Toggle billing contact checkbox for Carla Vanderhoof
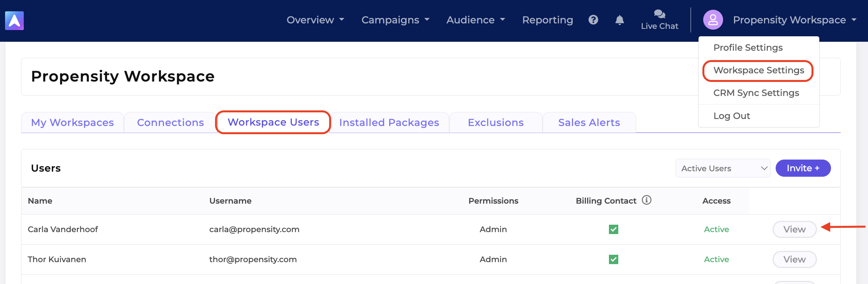Image resolution: width=868 pixels, height=284 pixels. pyautogui.click(x=614, y=229)
